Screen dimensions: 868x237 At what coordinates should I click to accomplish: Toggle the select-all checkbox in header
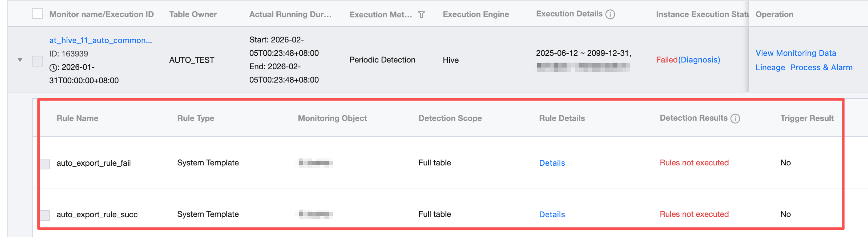tap(37, 14)
